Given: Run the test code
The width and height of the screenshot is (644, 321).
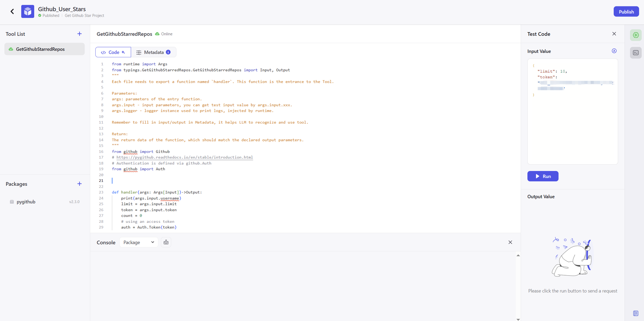Looking at the screenshot, I should [x=543, y=176].
